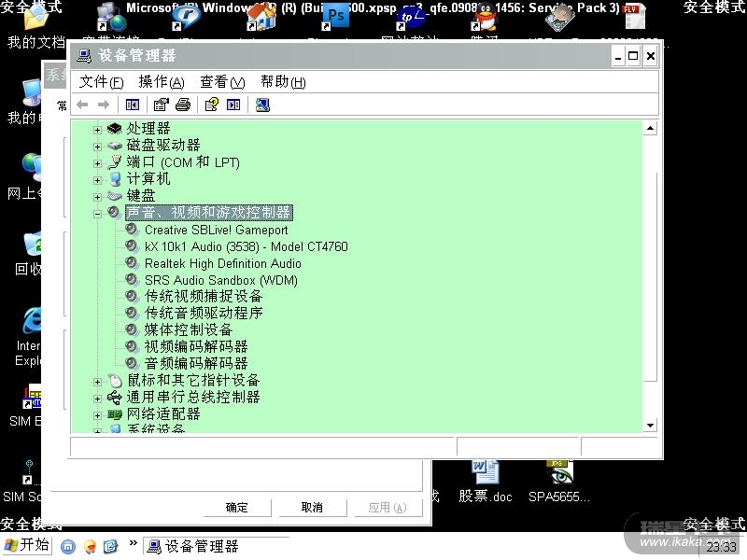Screen dimensions: 747x560
Task: Expand the 计算机 tree node
Action: [97, 180]
